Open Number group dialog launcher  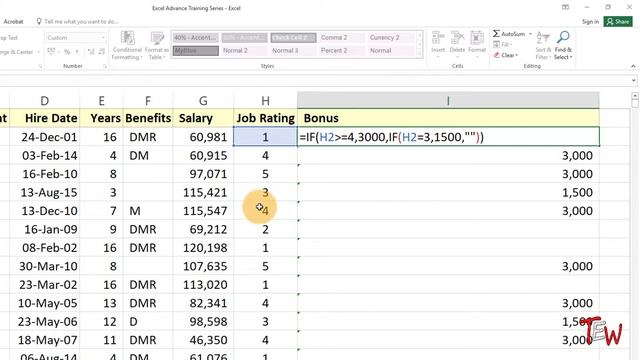pos(104,66)
